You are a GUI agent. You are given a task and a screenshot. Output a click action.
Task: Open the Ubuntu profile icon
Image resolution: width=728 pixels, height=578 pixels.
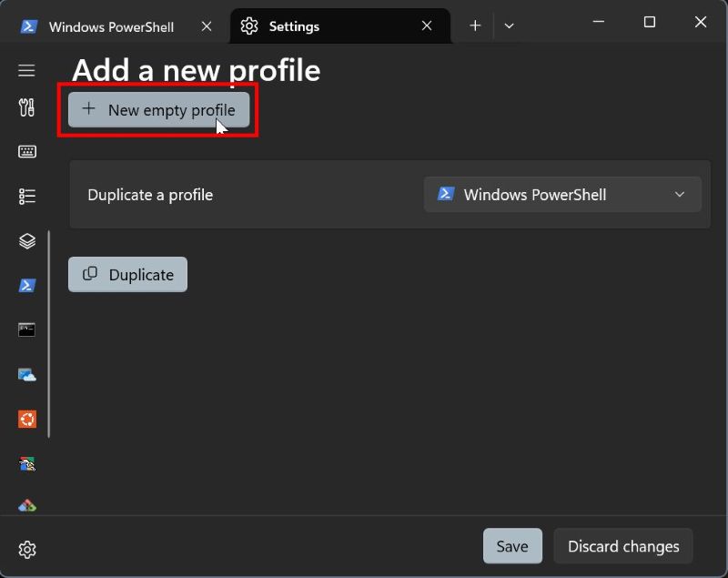[x=26, y=419]
